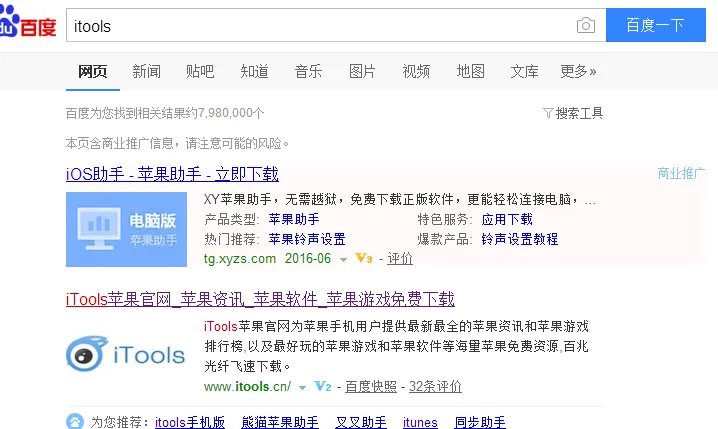Open the 32条评价 reviews link
Image resolution: width=718 pixels, height=429 pixels.
[x=435, y=387]
